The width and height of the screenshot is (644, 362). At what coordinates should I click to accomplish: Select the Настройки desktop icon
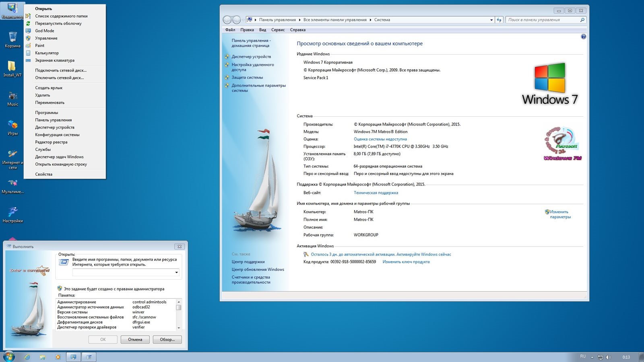coord(12,214)
